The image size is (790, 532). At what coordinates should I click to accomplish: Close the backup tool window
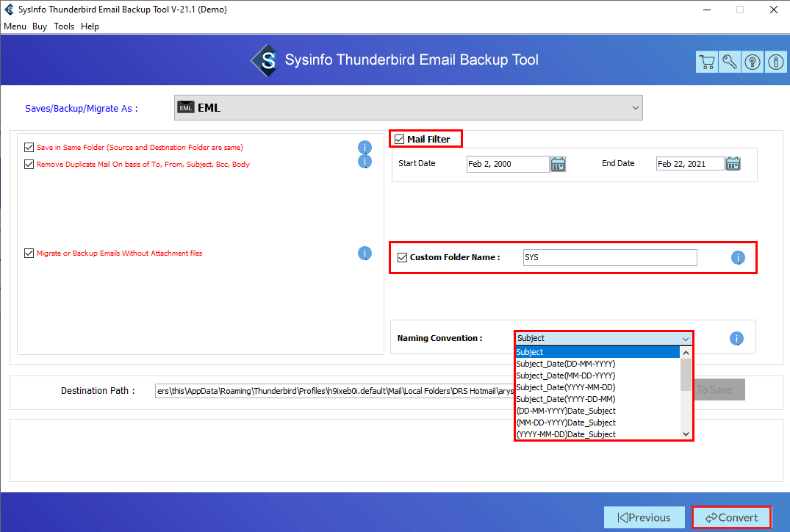tap(774, 10)
